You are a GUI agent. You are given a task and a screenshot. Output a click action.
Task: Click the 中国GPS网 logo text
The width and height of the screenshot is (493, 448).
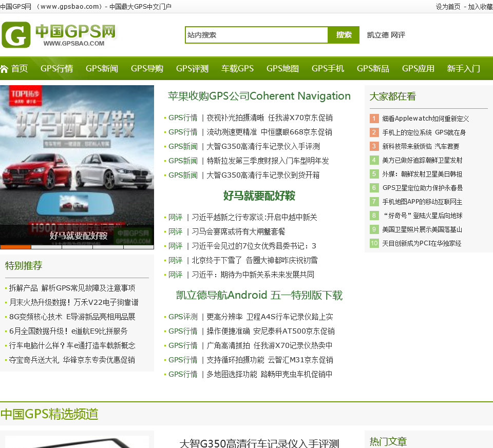(x=75, y=31)
